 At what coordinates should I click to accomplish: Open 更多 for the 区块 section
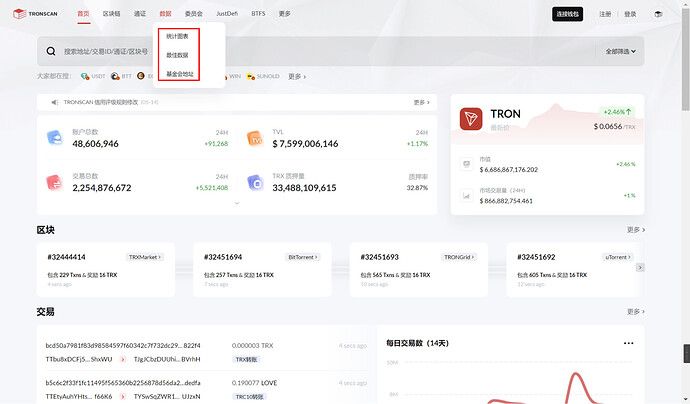[x=635, y=230]
